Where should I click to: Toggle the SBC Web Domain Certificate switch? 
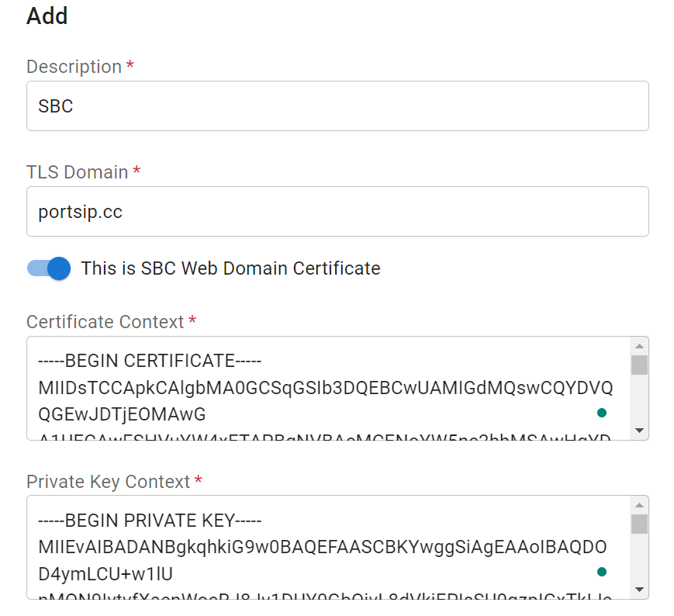(49, 268)
